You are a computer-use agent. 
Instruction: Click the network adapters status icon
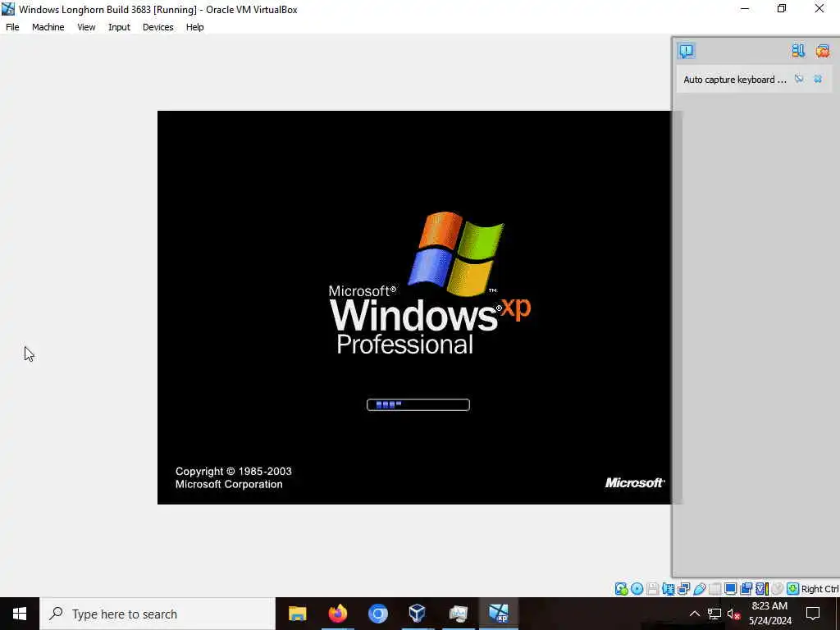684,589
